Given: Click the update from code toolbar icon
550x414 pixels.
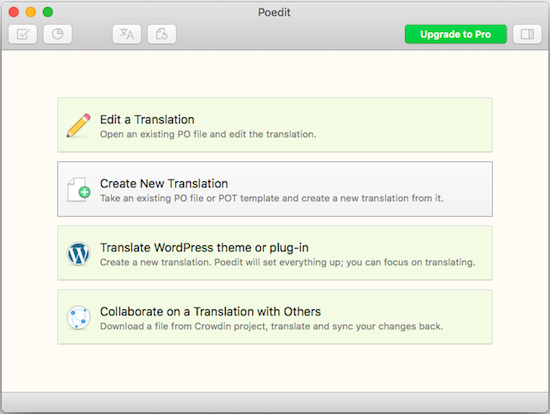Looking at the screenshot, I should click(162, 34).
